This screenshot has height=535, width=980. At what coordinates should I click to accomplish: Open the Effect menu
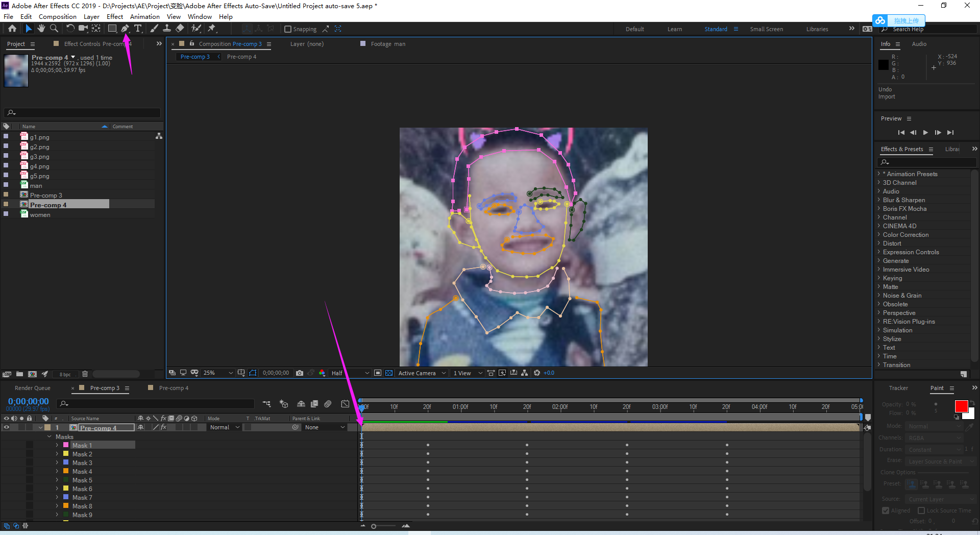tap(115, 17)
